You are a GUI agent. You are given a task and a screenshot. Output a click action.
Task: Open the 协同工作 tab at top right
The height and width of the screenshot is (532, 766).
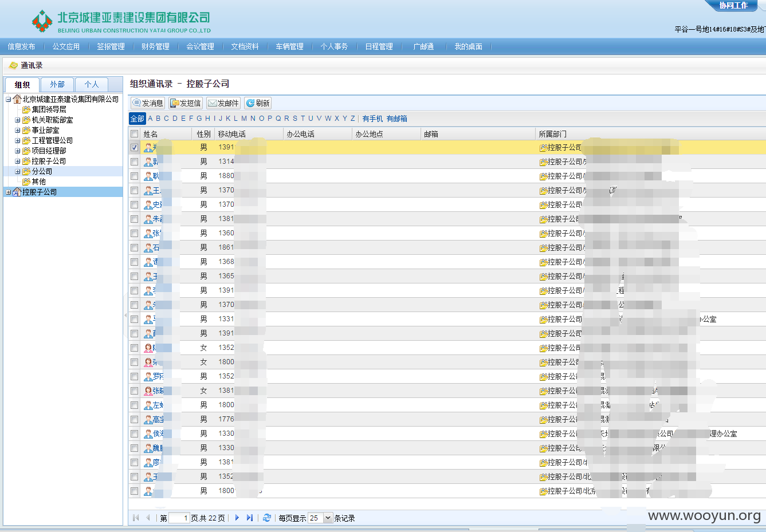733,5
